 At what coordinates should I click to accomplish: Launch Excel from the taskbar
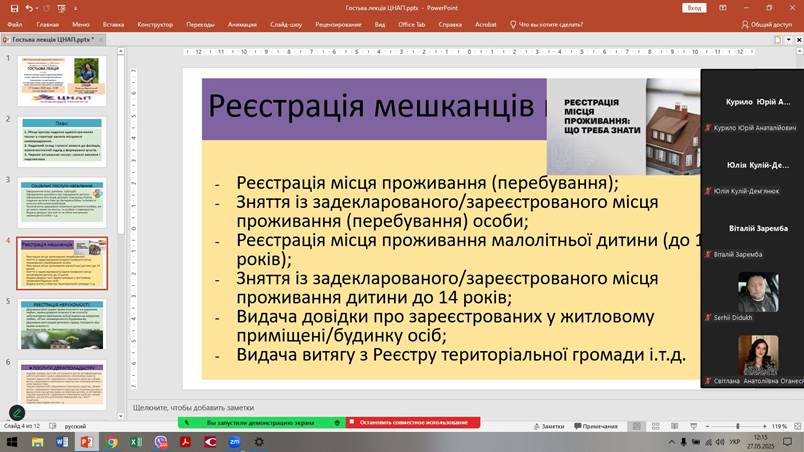point(136,441)
